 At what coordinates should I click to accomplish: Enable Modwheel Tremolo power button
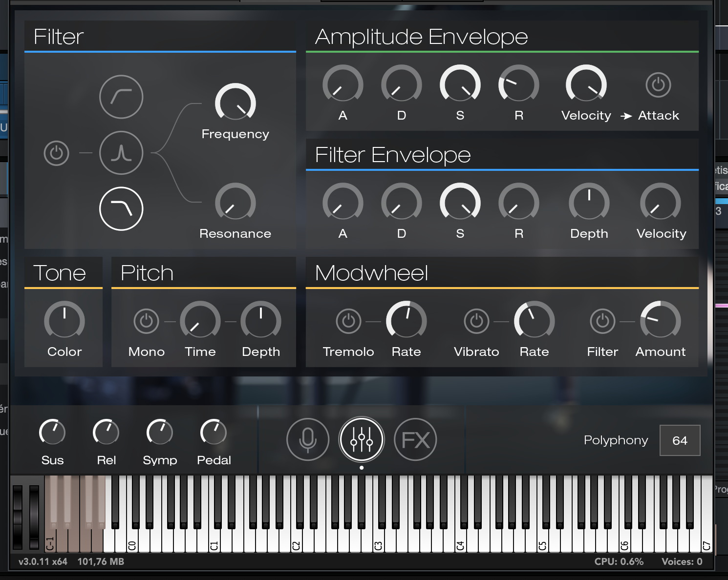348,321
